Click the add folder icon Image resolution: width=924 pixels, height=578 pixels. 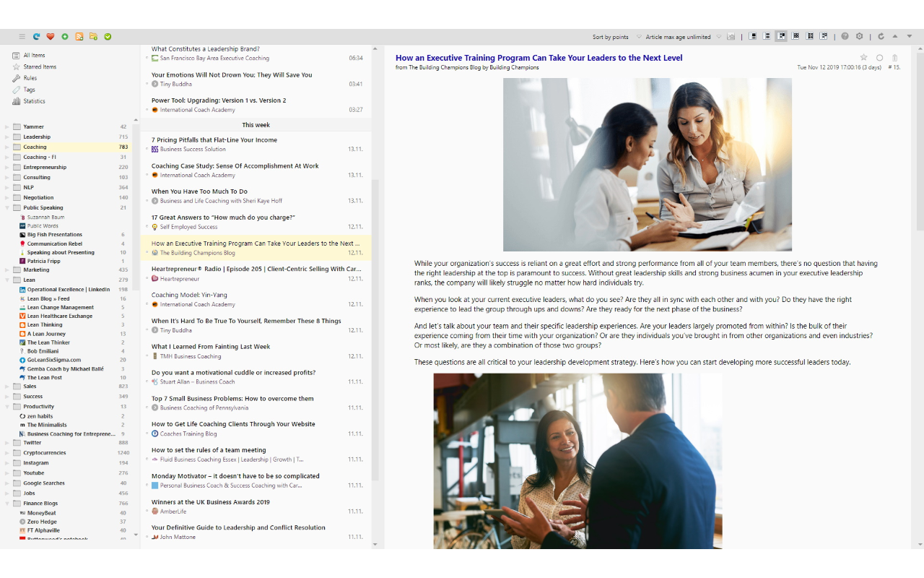pyautogui.click(x=94, y=37)
